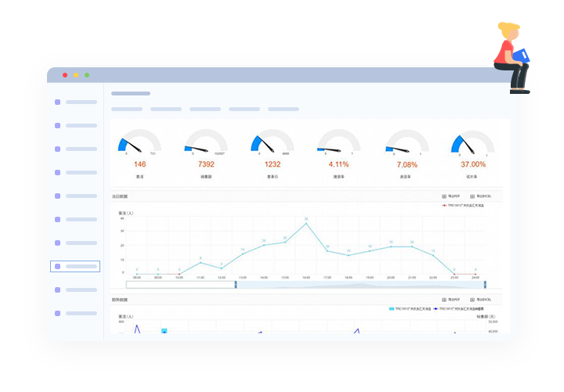
Task: Click the red data point at 23:00
Action: click(454, 274)
